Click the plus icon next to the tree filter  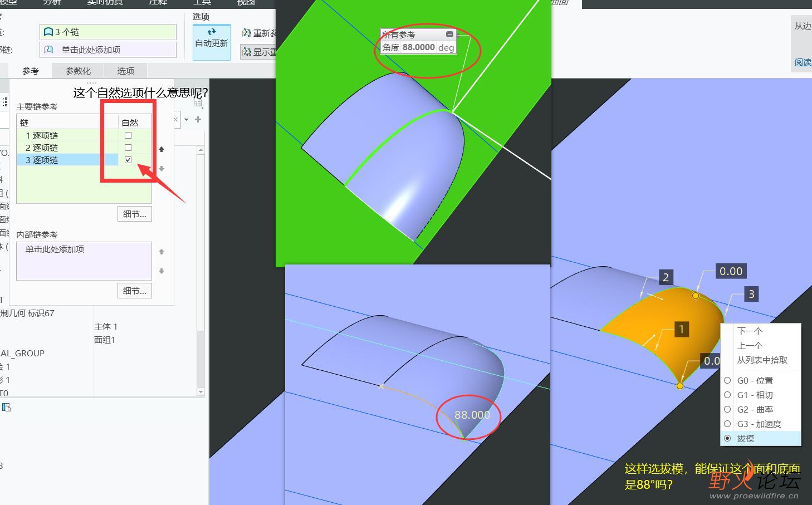tap(198, 119)
